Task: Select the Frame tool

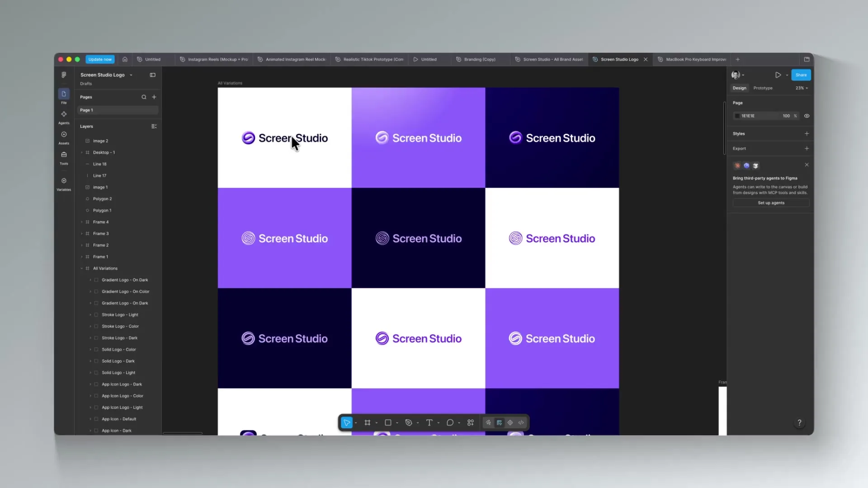Action: (368, 422)
